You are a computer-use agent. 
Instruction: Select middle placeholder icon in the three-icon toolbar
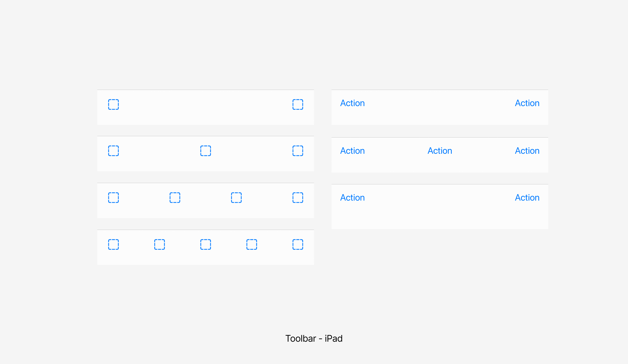click(x=206, y=151)
